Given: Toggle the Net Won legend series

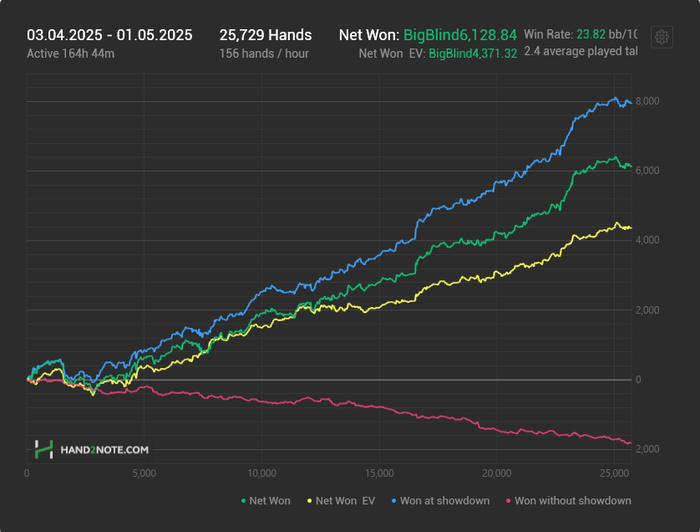Looking at the screenshot, I should [x=266, y=501].
